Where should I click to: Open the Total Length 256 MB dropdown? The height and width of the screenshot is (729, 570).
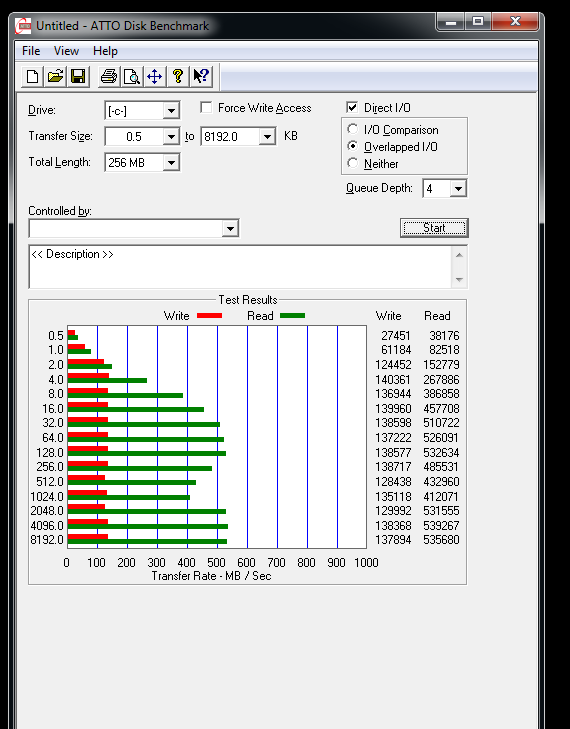[171, 163]
